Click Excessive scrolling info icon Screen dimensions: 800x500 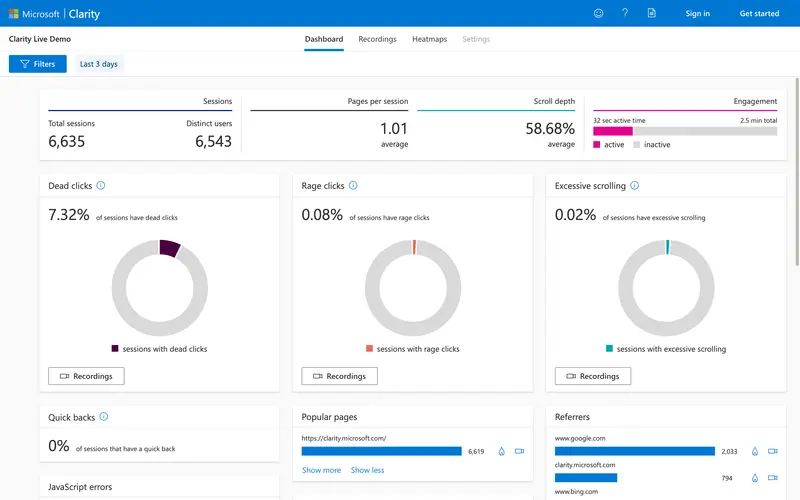click(634, 185)
